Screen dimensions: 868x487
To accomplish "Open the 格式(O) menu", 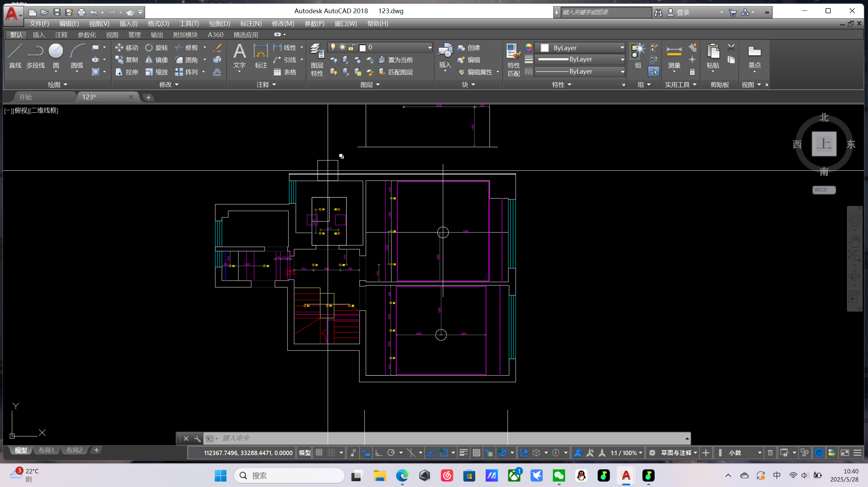I will click(x=158, y=23).
